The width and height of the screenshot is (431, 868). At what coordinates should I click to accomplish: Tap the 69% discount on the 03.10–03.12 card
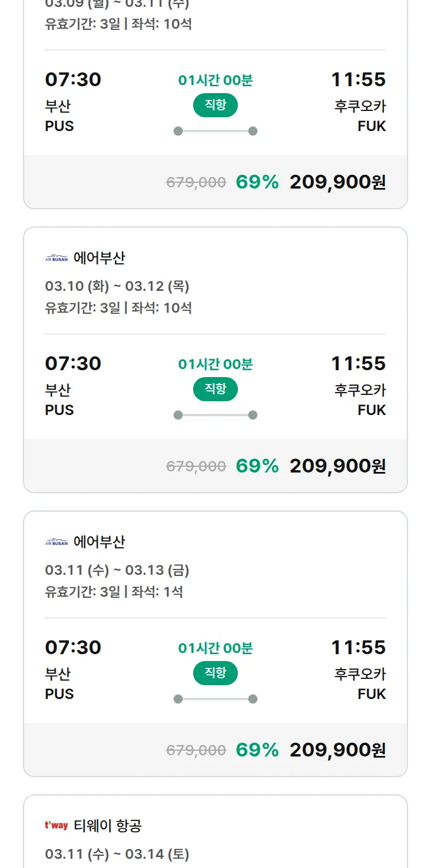(257, 466)
